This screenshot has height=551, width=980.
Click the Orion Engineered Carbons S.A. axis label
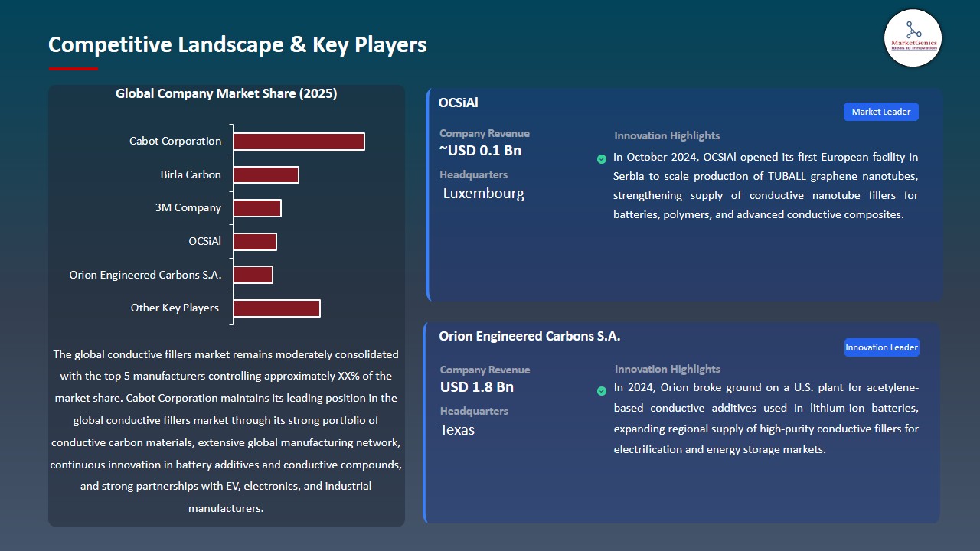[145, 275]
